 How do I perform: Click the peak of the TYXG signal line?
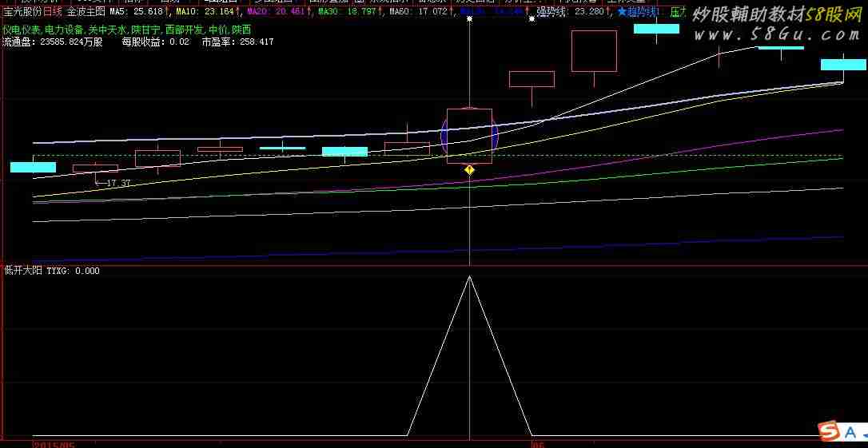coord(469,276)
